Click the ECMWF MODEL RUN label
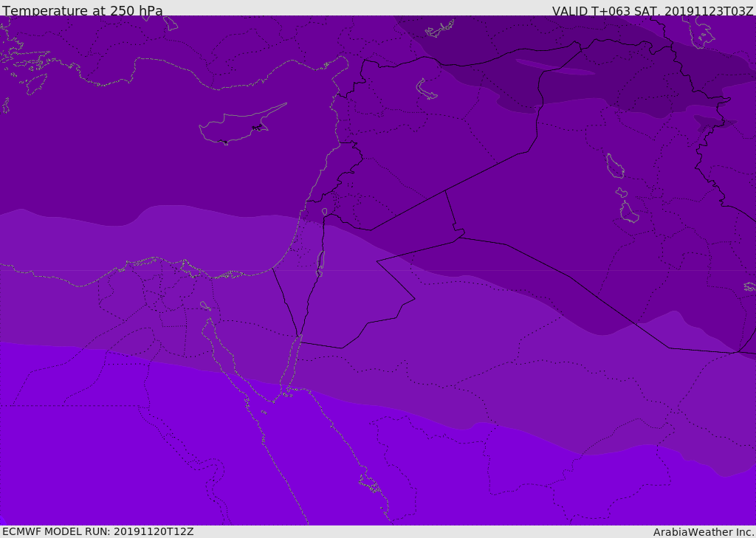Screen dimensions: 756x538 coord(97,531)
